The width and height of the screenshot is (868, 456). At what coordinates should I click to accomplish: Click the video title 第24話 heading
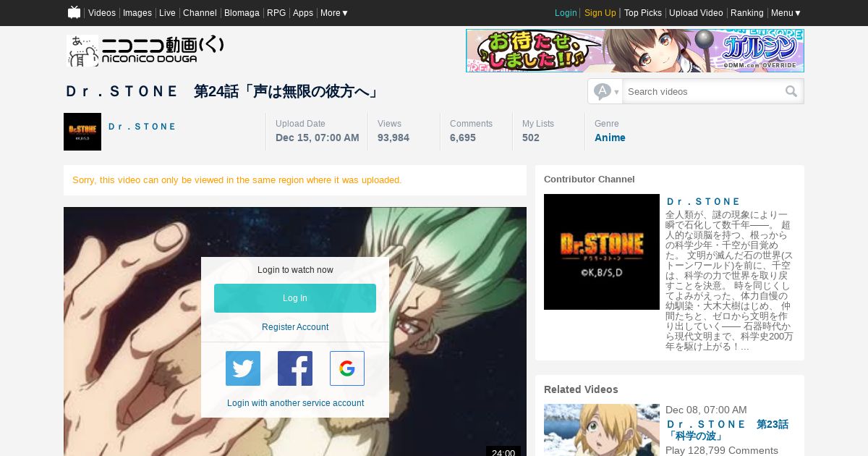click(222, 91)
